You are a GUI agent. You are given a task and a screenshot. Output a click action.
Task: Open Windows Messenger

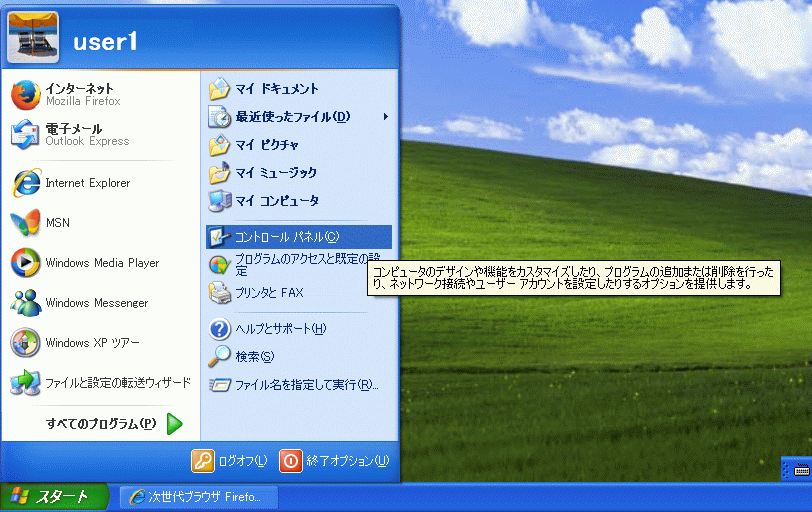pyautogui.click(x=95, y=303)
